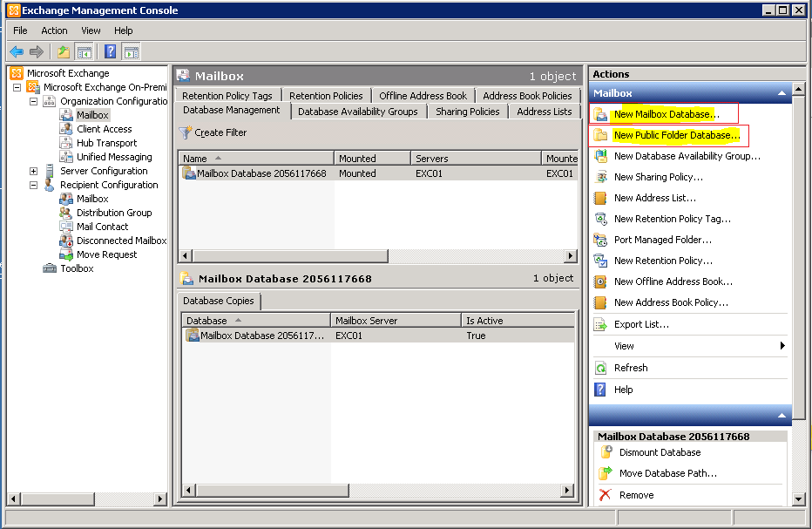Click the Move Database Path icon
This screenshot has height=529, width=812.
tap(606, 473)
